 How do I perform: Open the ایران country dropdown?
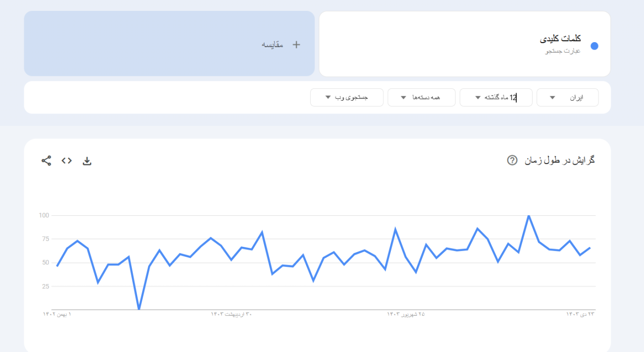568,97
